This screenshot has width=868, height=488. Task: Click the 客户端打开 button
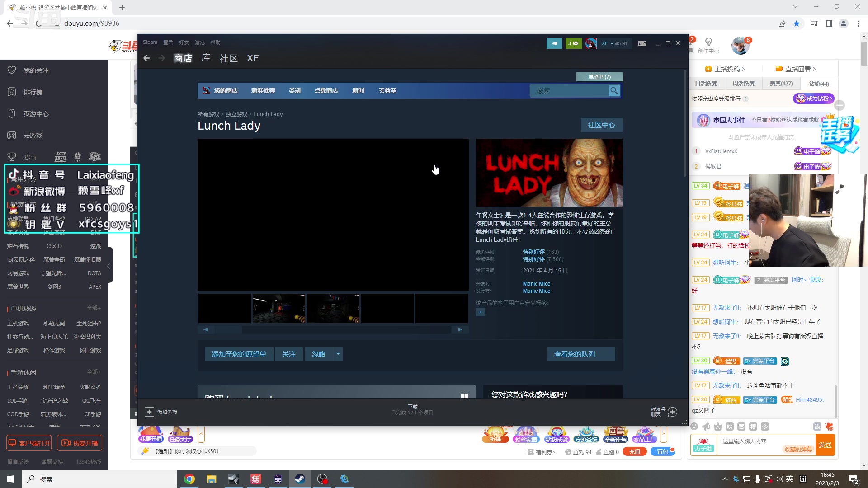click(29, 443)
